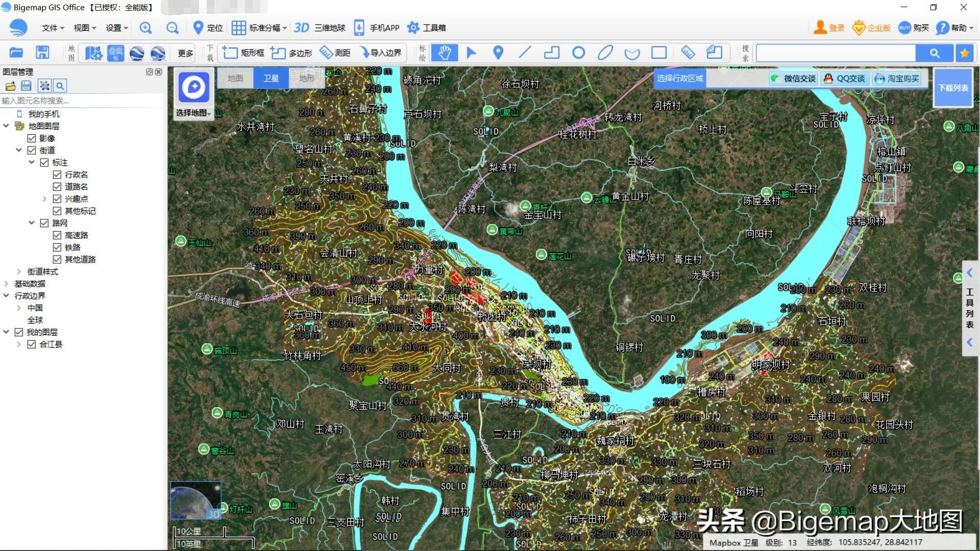This screenshot has height=551, width=980.
Task: Open the 定位 locate tool
Action: (208, 28)
